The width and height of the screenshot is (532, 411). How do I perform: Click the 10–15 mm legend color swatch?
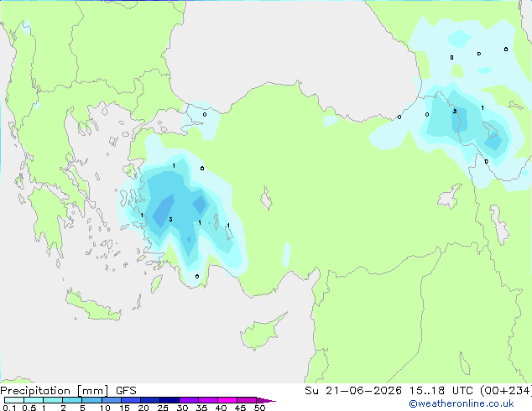coord(111,400)
